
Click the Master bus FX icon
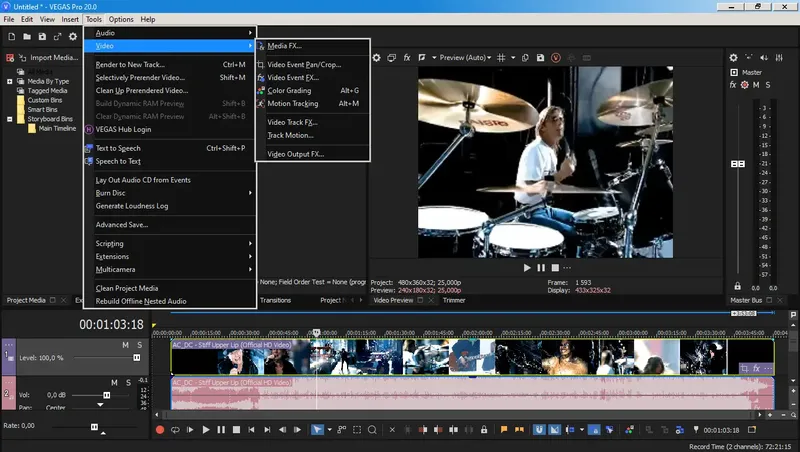point(733,84)
